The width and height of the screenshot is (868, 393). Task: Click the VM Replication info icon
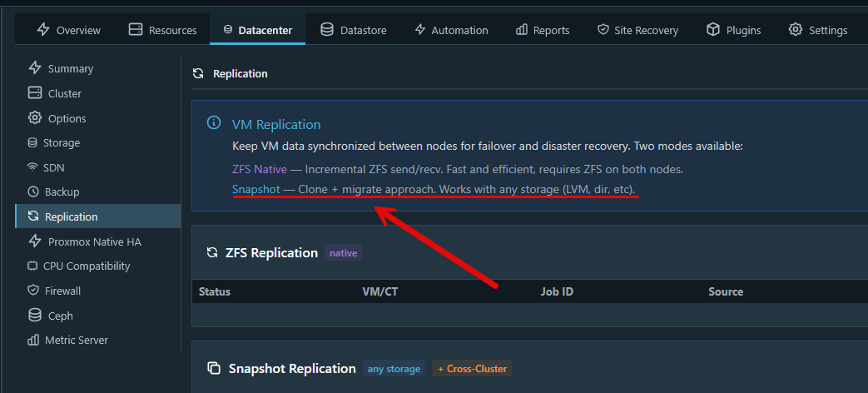pyautogui.click(x=214, y=124)
